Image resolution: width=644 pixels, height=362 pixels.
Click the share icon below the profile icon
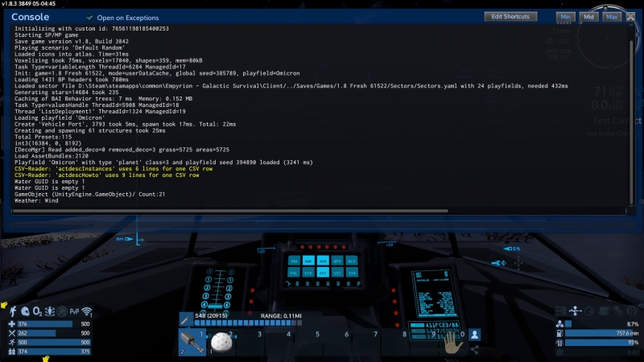click(x=474, y=350)
